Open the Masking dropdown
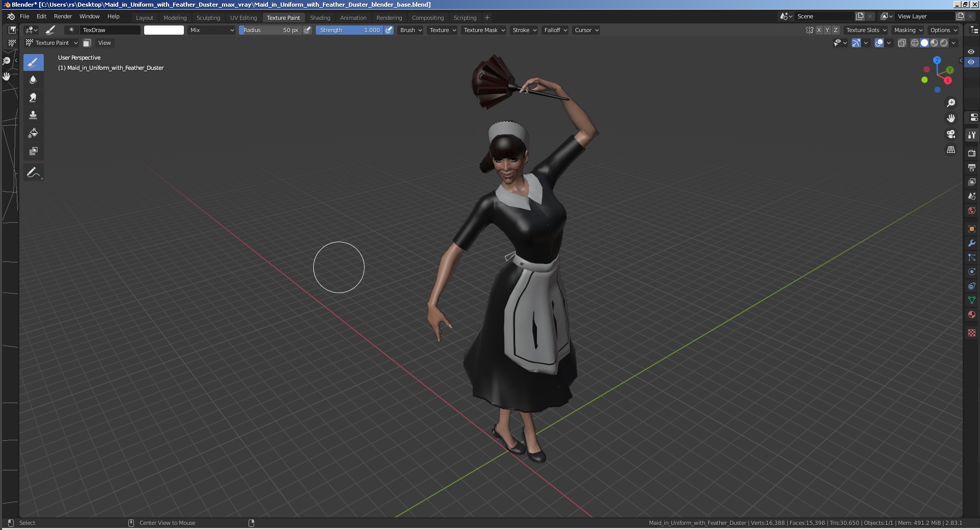 [908, 30]
